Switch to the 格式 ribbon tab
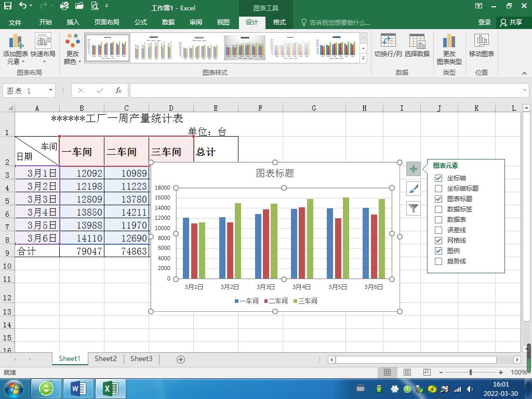Image resolution: width=532 pixels, height=399 pixels. [279, 22]
